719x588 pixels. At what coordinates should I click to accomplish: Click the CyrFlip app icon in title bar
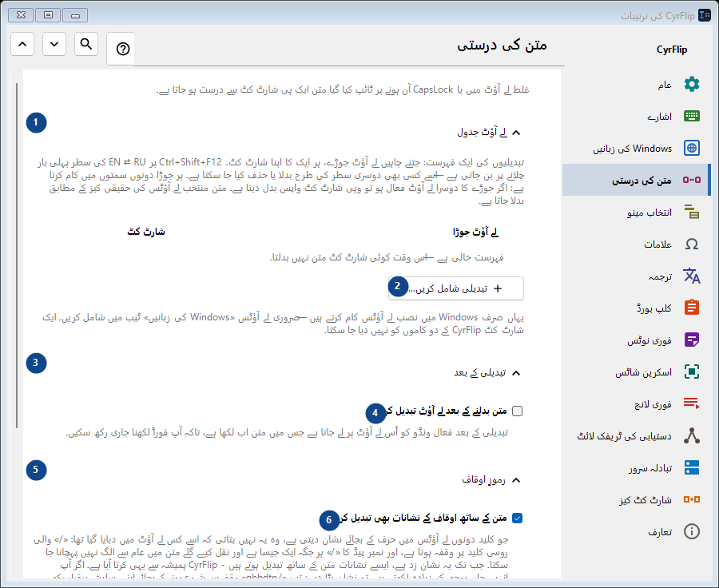pos(705,15)
